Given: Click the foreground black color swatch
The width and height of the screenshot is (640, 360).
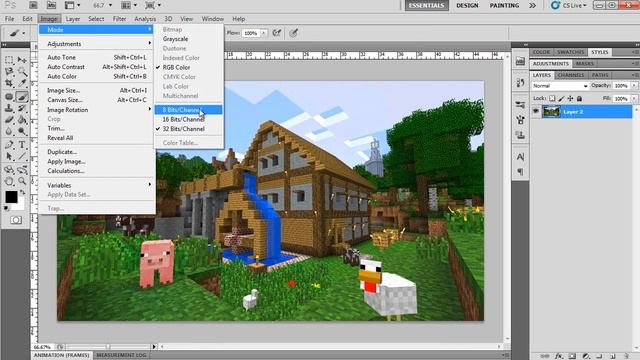Looking at the screenshot, I should [11, 197].
